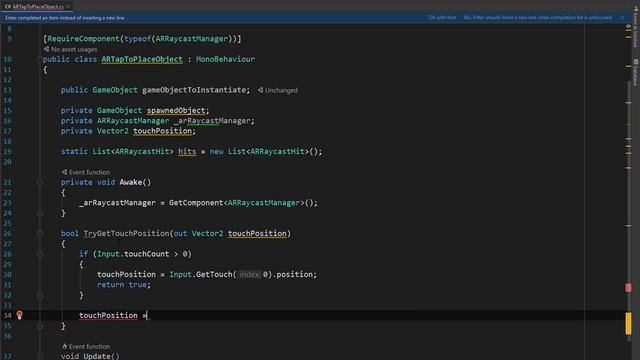Click the 'Unchanged' code lens on gameObjectToInstantiate
The image size is (640, 360).
[x=281, y=90]
